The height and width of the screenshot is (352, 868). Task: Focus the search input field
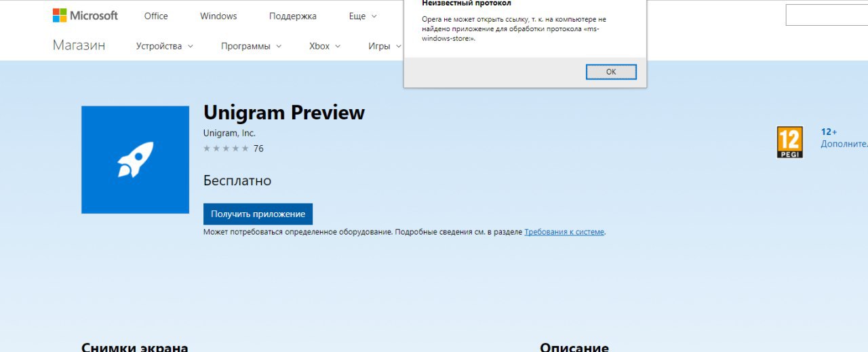coord(827,15)
